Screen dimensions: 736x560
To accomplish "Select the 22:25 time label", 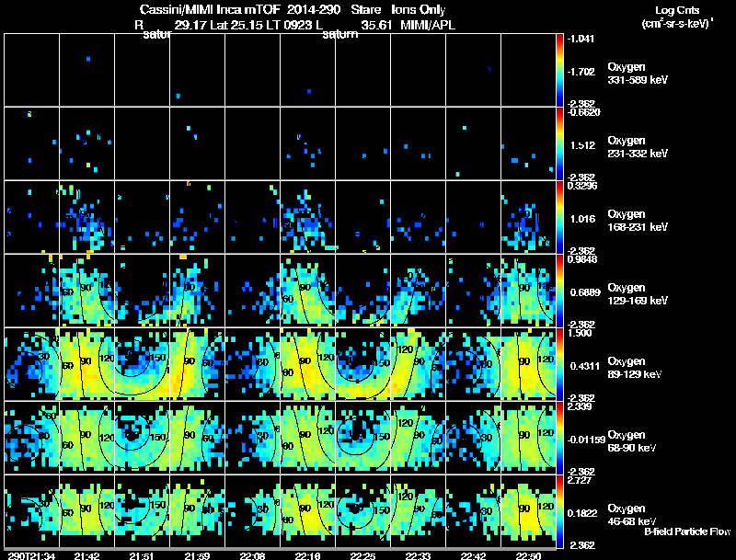I will click(x=362, y=555).
